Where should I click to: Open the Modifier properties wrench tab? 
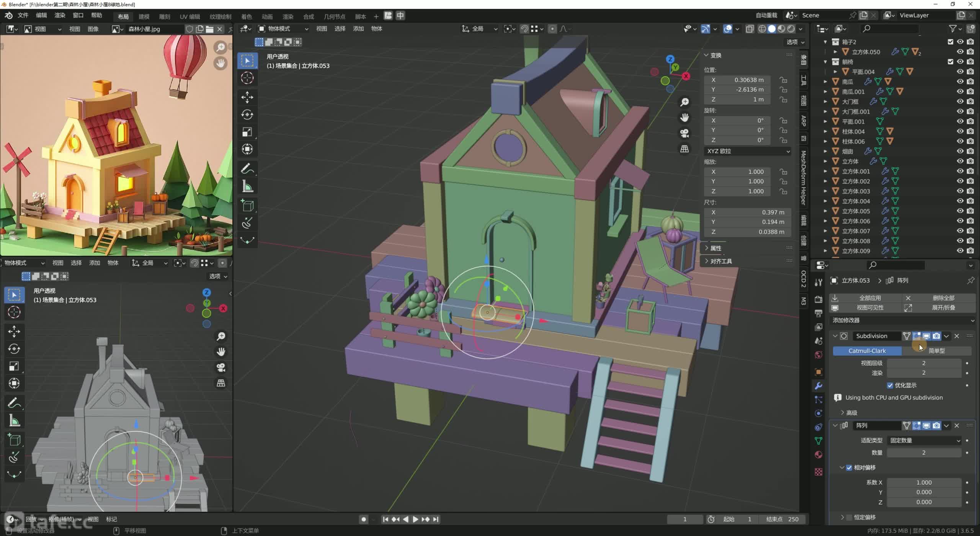(818, 386)
